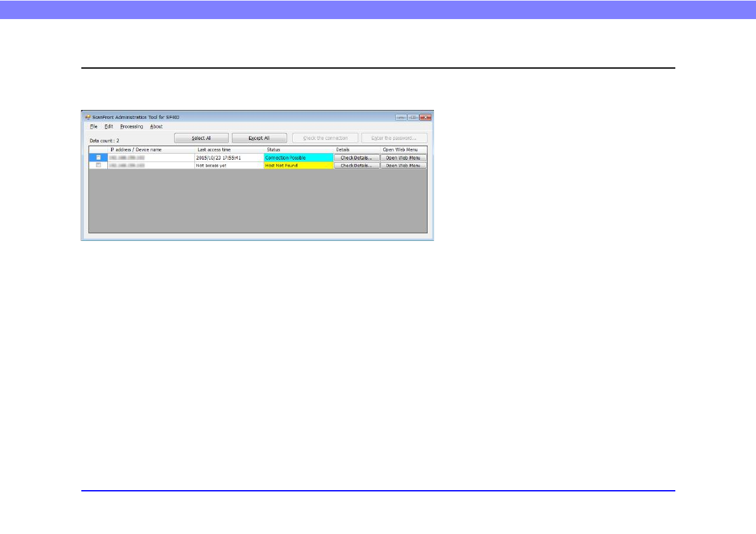The width and height of the screenshot is (756, 534).
Task: Open Web Menu for the second device
Action: (x=403, y=165)
